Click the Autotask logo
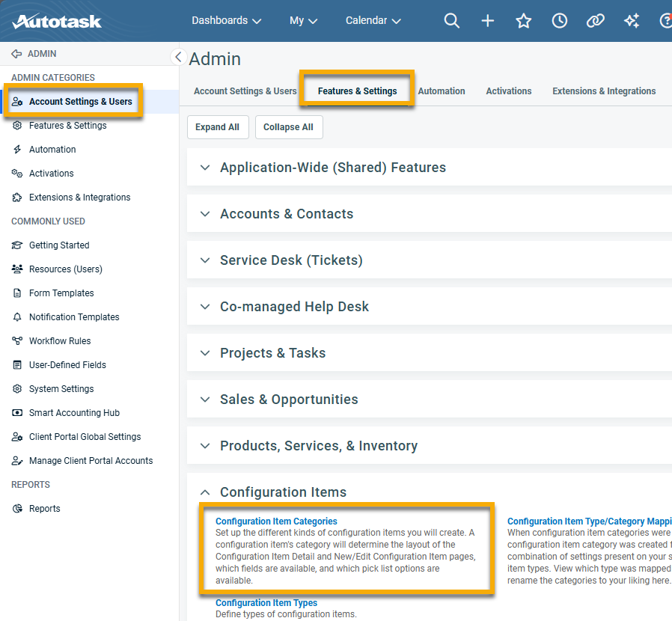The height and width of the screenshot is (621, 672). point(57,21)
